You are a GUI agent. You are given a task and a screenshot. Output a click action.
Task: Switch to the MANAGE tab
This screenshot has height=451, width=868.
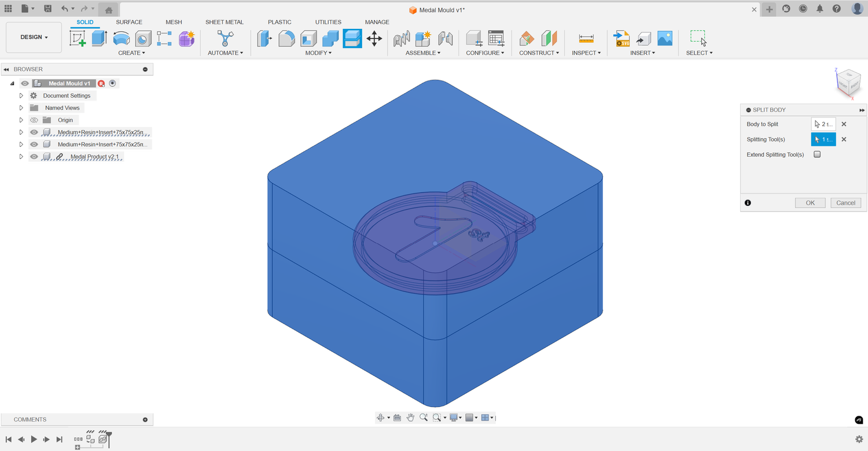pos(377,22)
